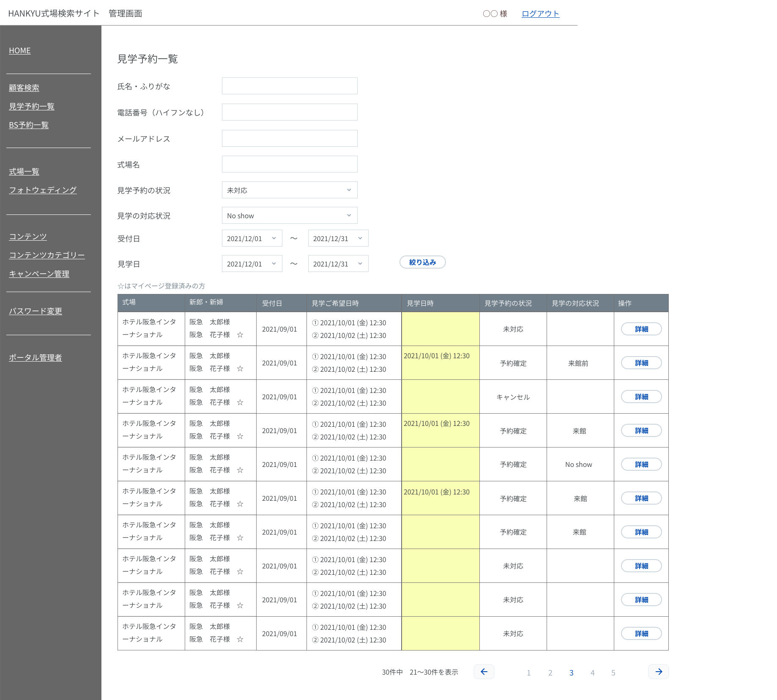This screenshot has width=777, height=700.
Task: Focus the 電話番号 input field
Action: 289,112
